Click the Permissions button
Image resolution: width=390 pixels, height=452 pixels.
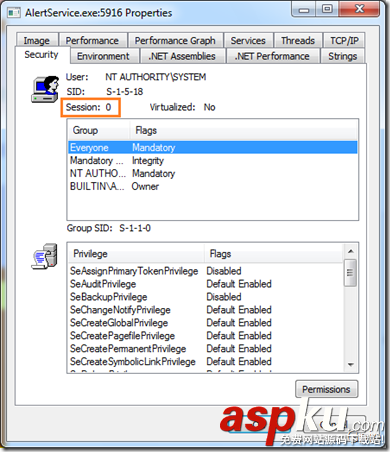[x=326, y=389]
